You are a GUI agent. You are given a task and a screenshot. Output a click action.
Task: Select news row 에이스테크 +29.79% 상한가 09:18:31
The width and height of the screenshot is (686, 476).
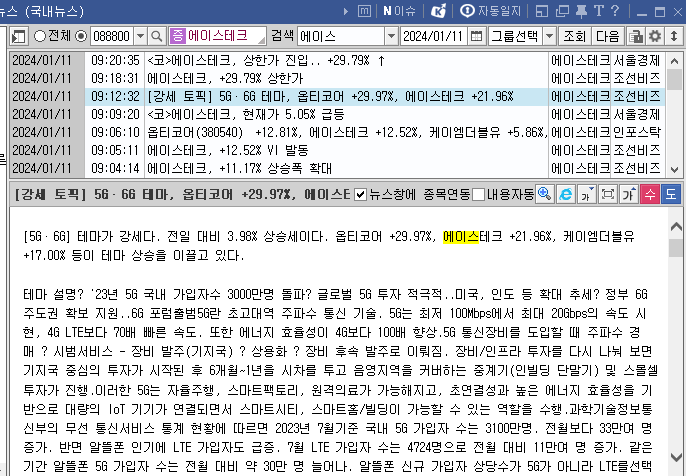337,78
